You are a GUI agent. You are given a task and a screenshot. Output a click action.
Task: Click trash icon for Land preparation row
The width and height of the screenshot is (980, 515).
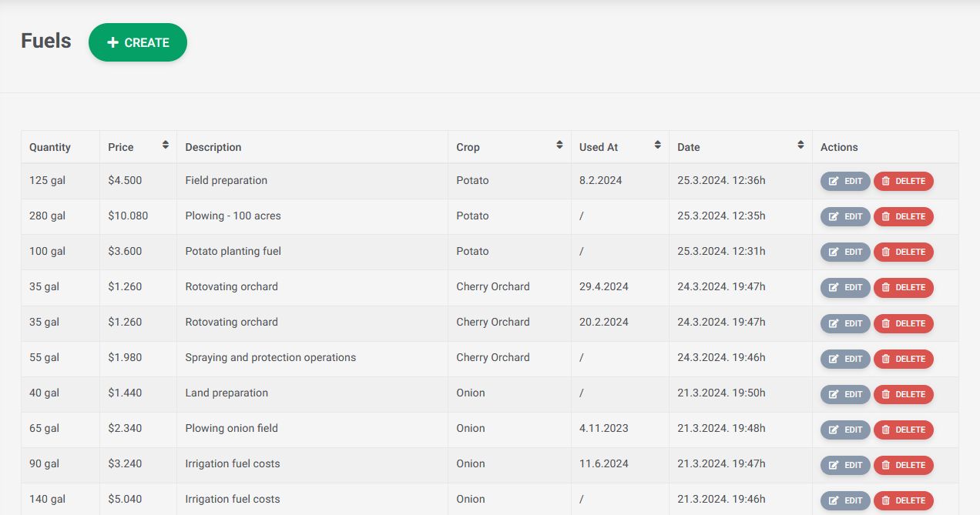[886, 394]
